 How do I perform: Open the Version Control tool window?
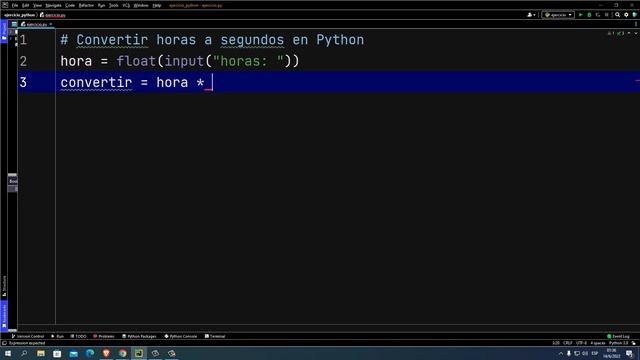coord(27,336)
